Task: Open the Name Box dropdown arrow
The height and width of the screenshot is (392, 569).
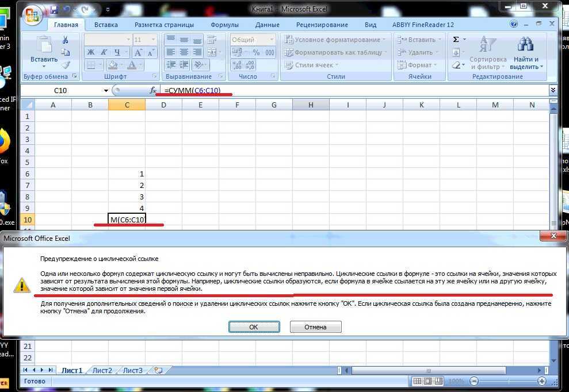Action: click(106, 90)
